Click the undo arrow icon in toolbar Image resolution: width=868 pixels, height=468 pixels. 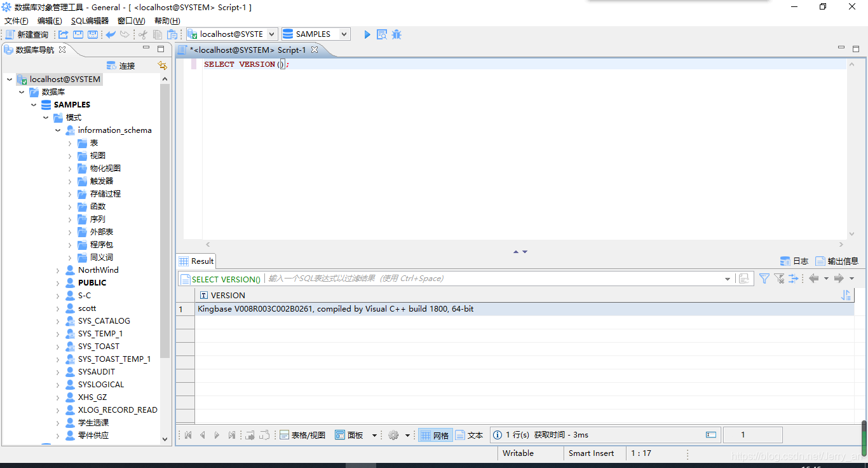111,34
